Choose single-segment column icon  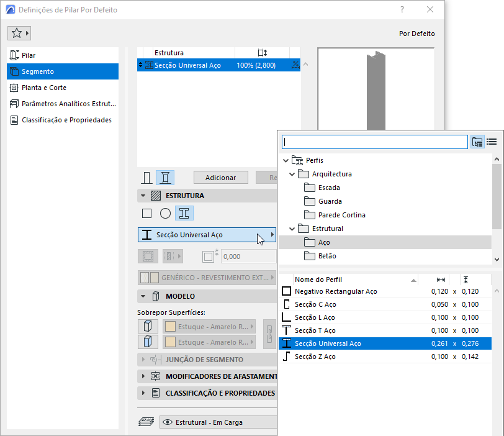pyautogui.click(x=147, y=178)
